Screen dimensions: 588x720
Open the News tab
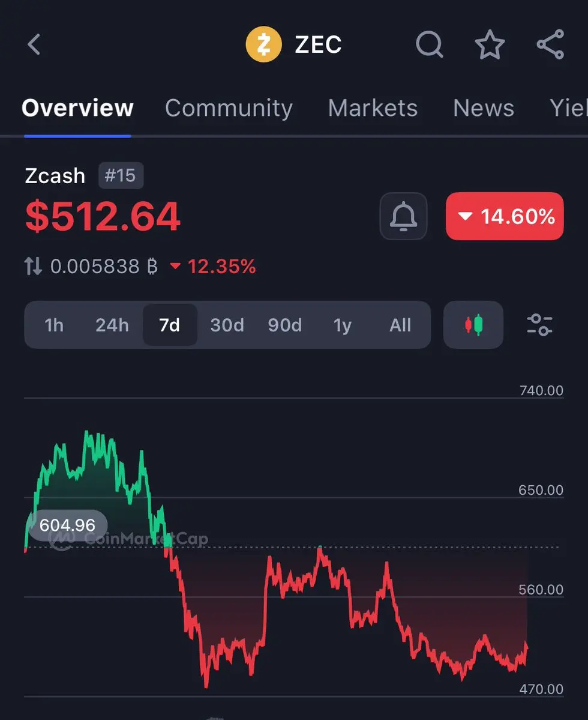(x=484, y=108)
